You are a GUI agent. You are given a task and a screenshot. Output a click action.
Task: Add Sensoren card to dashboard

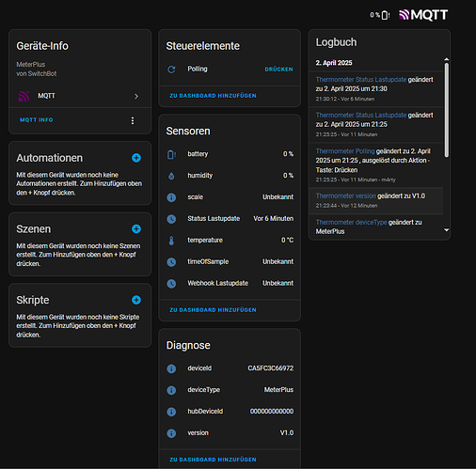coord(213,310)
